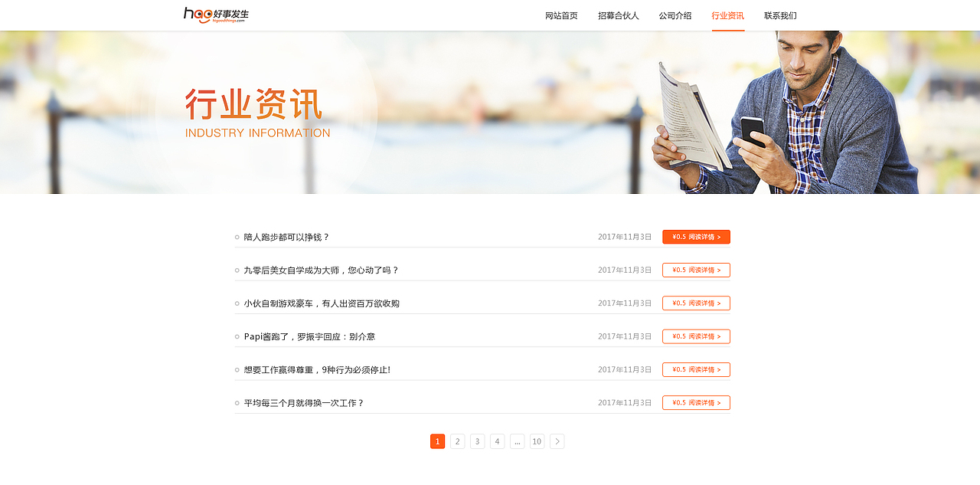Select the 行业资讯 navigation tab
980x485 pixels.
tap(727, 15)
